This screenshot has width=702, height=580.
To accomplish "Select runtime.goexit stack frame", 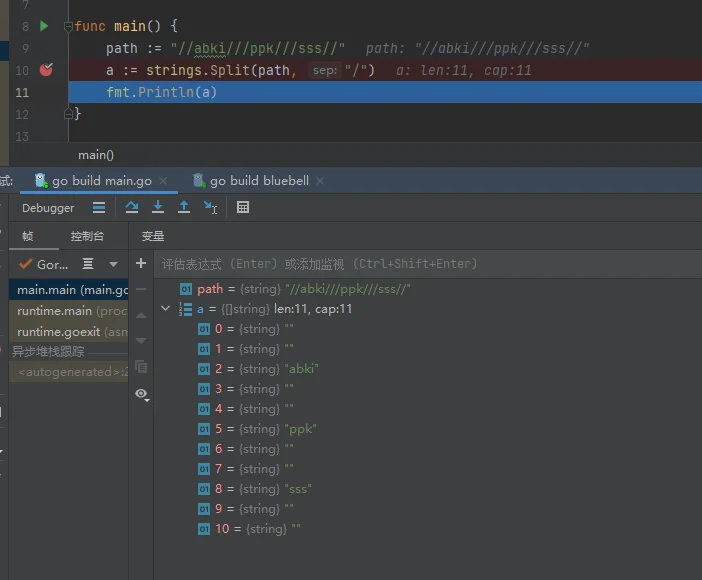I will [x=68, y=332].
